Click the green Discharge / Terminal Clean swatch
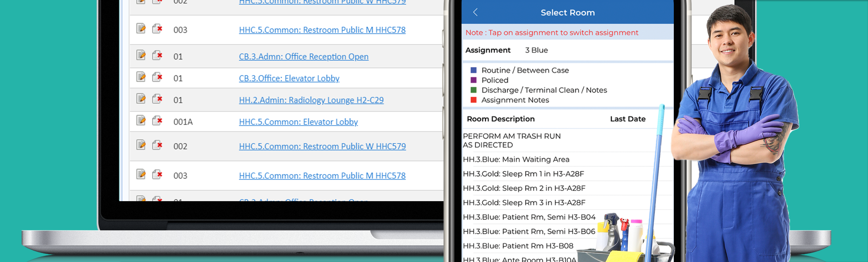 click(474, 90)
